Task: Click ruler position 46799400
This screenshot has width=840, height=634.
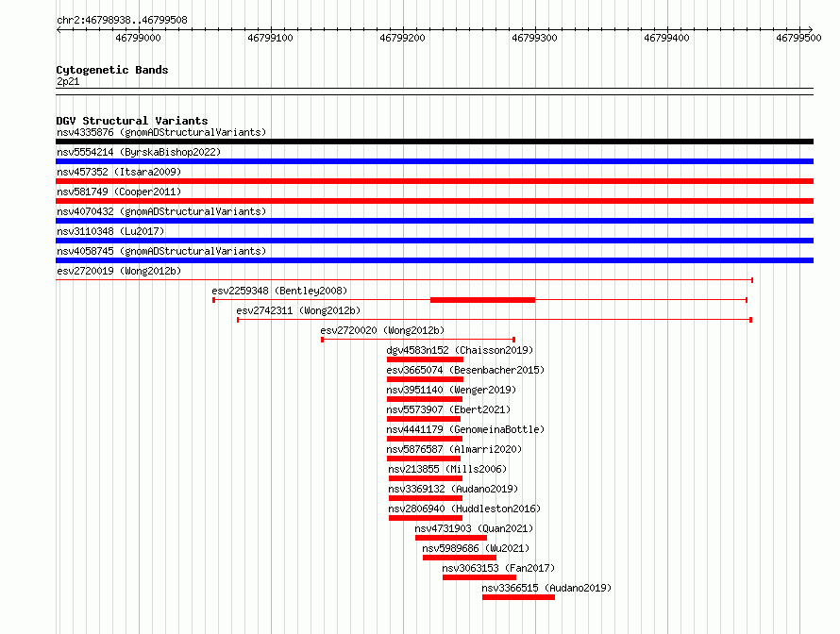Action: [667, 38]
